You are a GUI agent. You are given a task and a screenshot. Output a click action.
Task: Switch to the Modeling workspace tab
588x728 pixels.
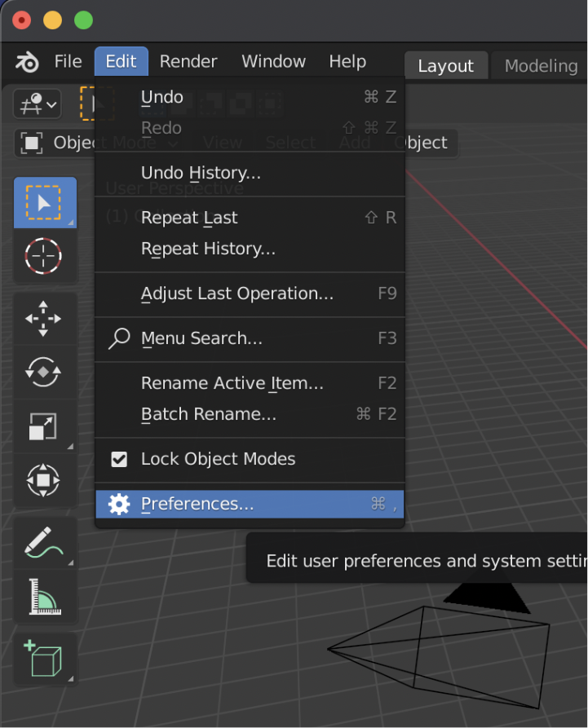[541, 66]
